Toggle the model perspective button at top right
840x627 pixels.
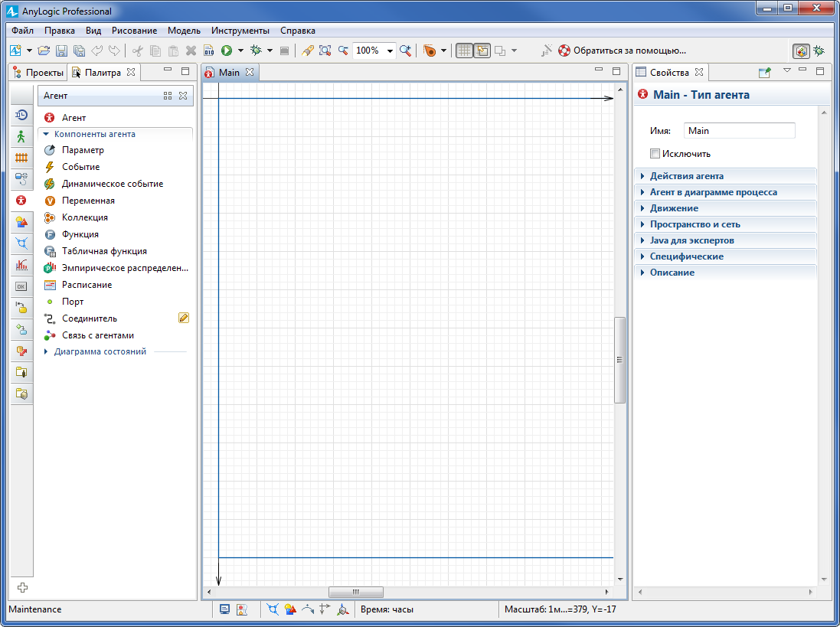[802, 51]
